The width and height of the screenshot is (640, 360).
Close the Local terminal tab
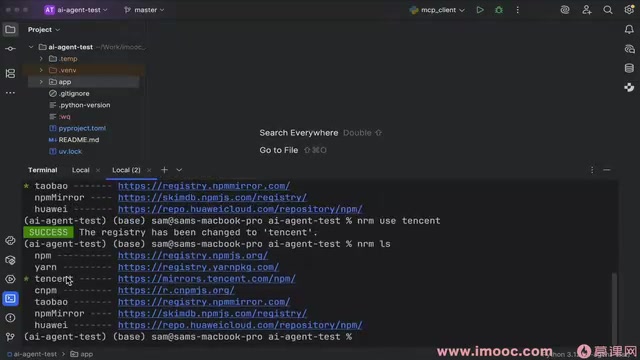click(x=98, y=170)
